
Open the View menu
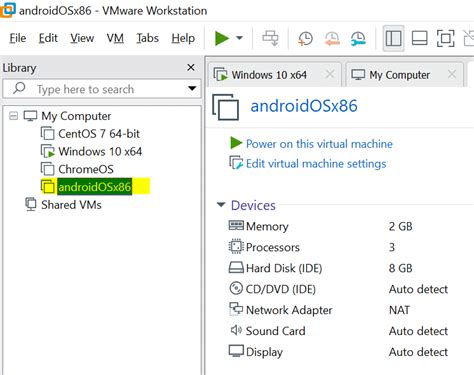[82, 38]
